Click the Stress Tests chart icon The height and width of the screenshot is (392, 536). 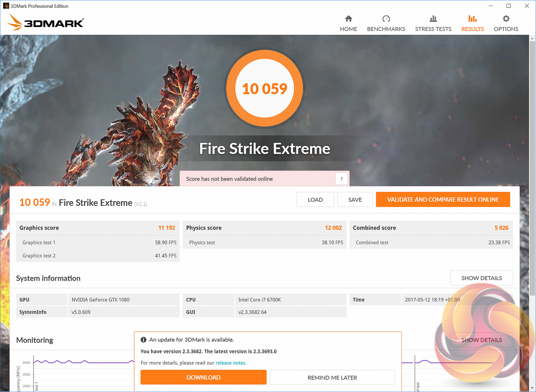[433, 19]
